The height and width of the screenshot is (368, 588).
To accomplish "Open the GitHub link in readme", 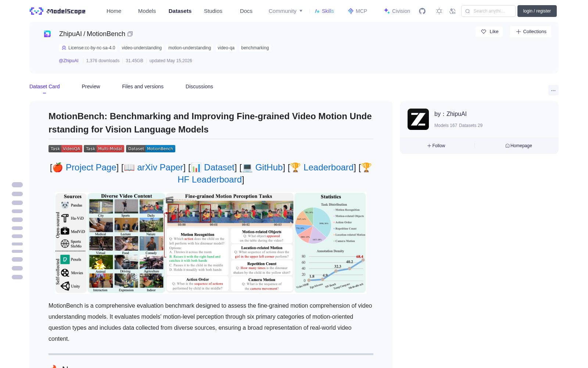I will 269,167.
